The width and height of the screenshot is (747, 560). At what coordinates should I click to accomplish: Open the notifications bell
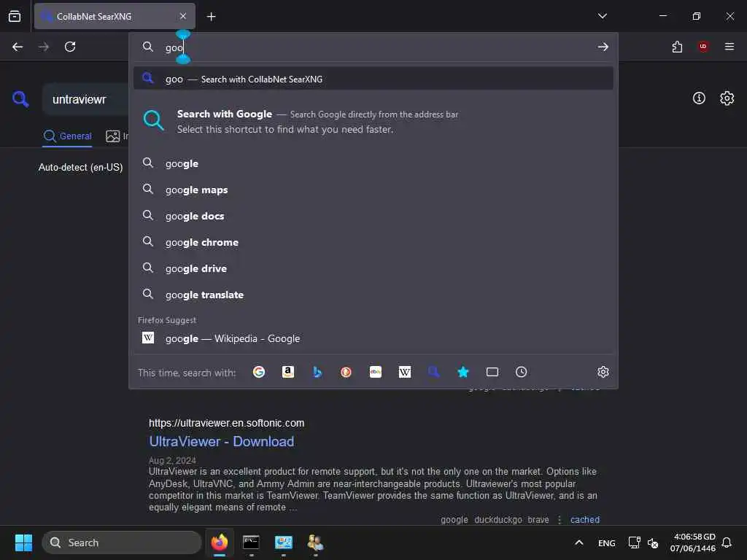coord(727,542)
